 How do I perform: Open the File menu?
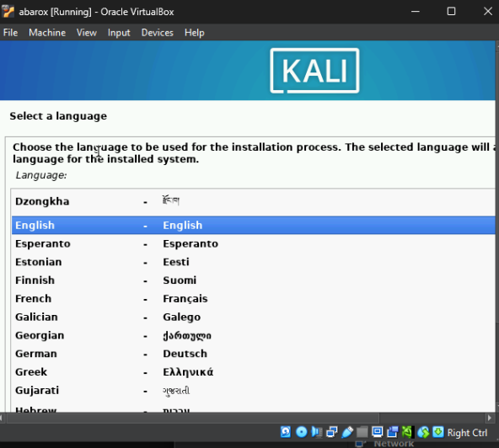tap(10, 33)
